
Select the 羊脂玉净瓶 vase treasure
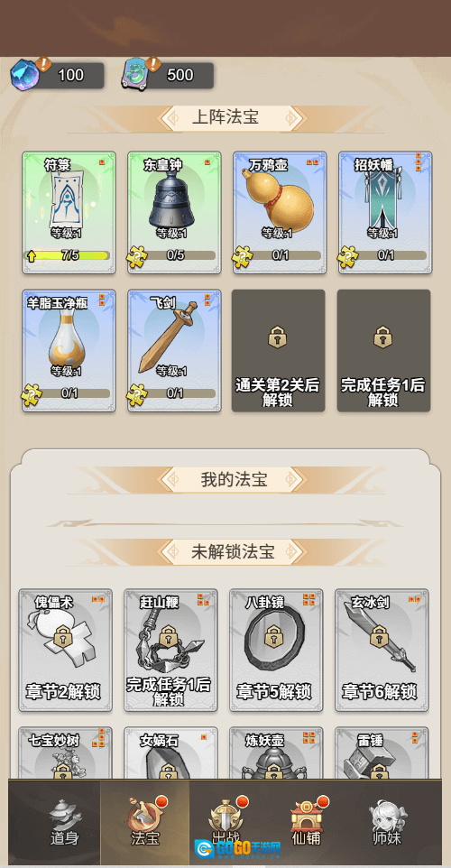[x=69, y=350]
